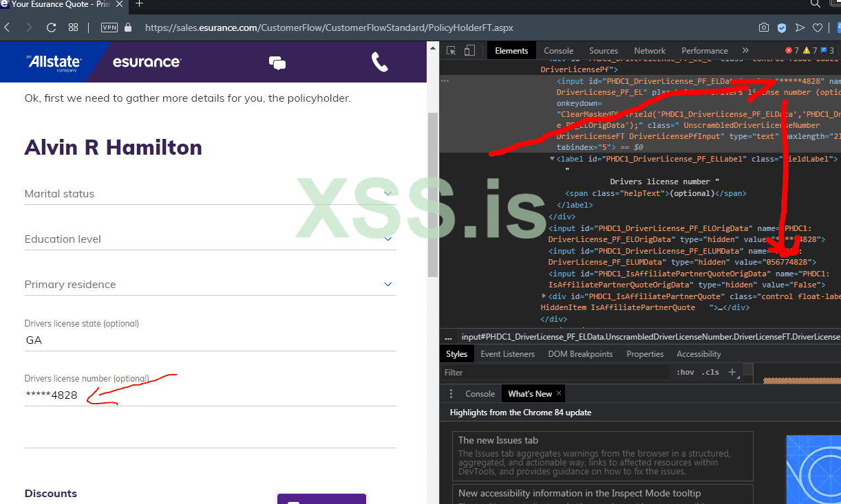Click "New accessibility information in the Inspect Mode tooltip"
Image resolution: width=841 pixels, height=504 pixels.
click(x=579, y=493)
